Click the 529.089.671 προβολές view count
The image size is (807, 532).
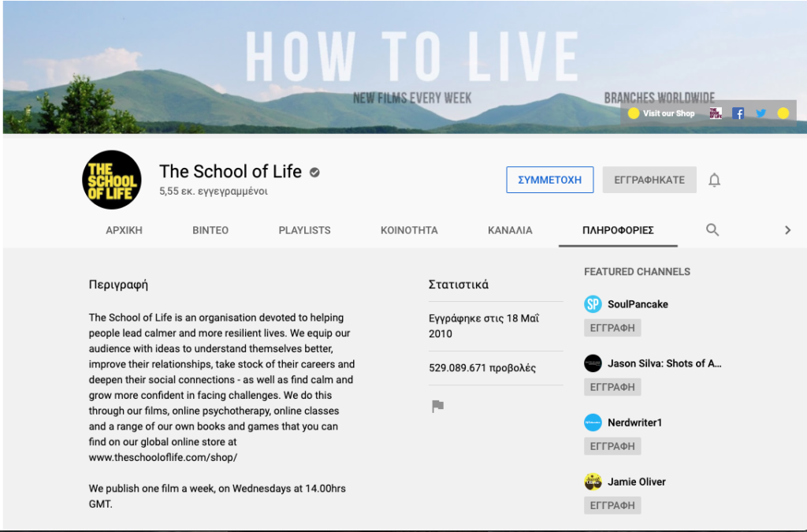tap(482, 368)
